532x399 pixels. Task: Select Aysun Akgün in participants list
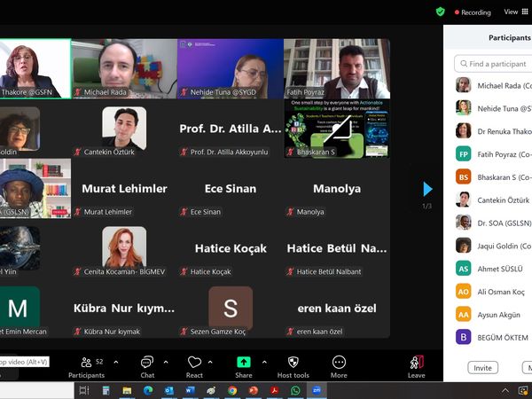494,315
